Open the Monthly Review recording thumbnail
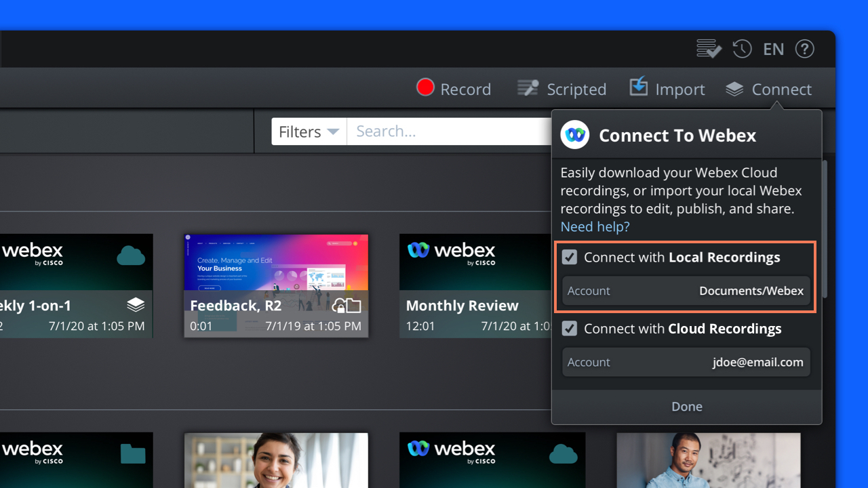Screen dimensions: 868x488 click(475, 286)
